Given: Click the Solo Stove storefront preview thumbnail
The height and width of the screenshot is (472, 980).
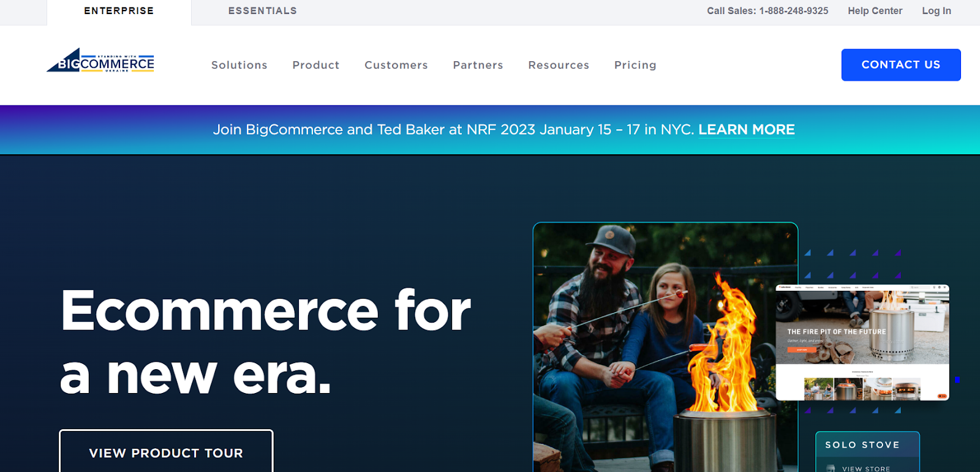Looking at the screenshot, I should pos(862,343).
